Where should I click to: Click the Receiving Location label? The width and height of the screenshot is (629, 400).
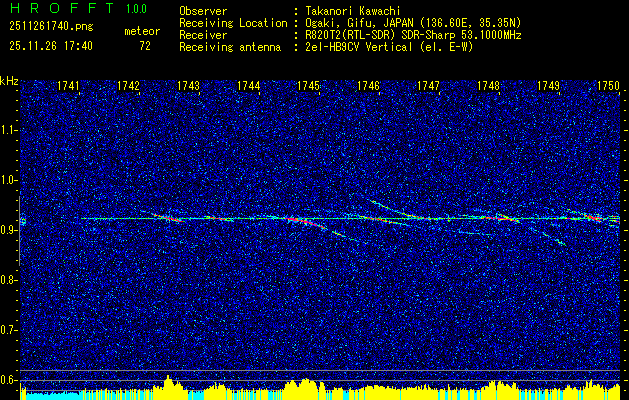[x=233, y=23]
